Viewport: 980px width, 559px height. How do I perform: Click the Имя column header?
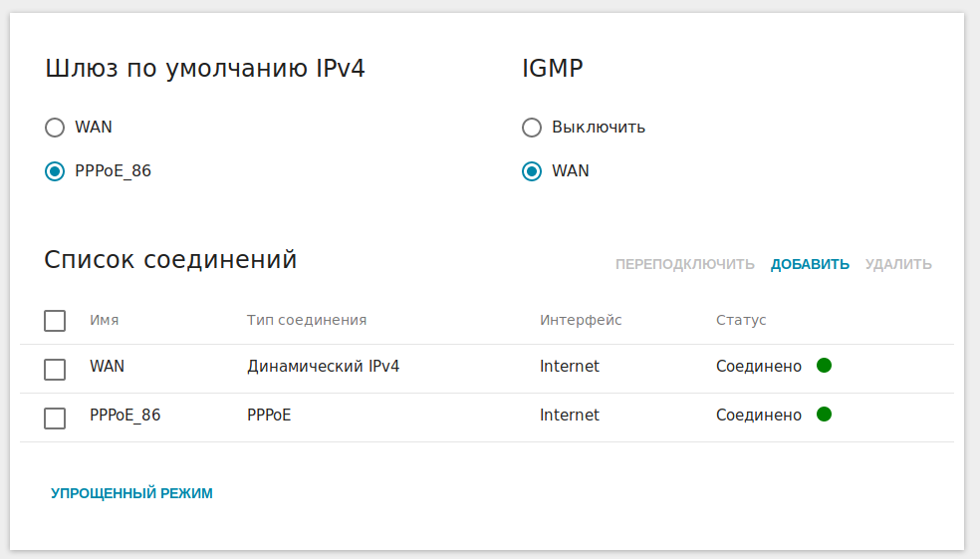pyautogui.click(x=104, y=320)
